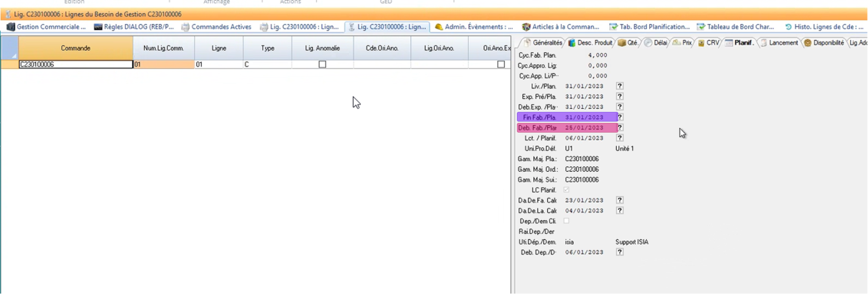The height and width of the screenshot is (294, 868).
Task: Open Articles à la Commande tab icon
Action: 526,27
